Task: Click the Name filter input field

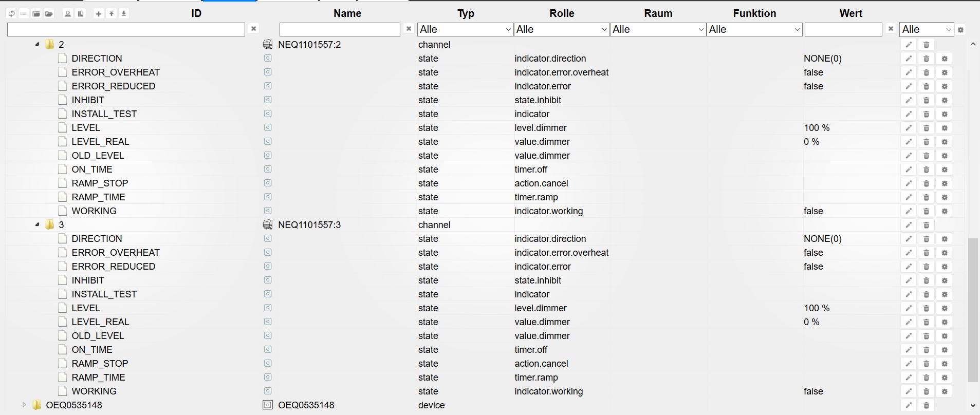Action: [x=340, y=30]
